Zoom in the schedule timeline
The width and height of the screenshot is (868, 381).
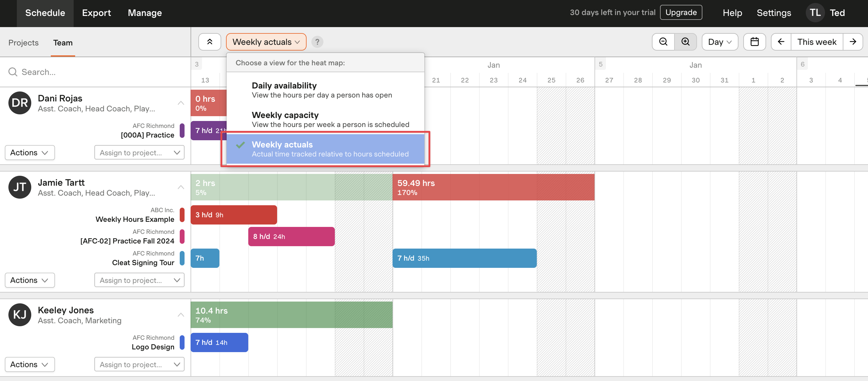point(685,42)
